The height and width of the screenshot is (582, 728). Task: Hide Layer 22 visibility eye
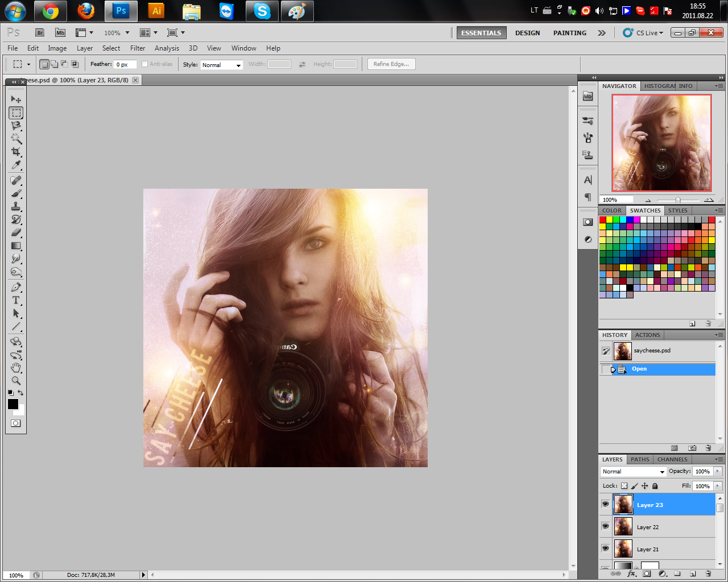point(605,526)
